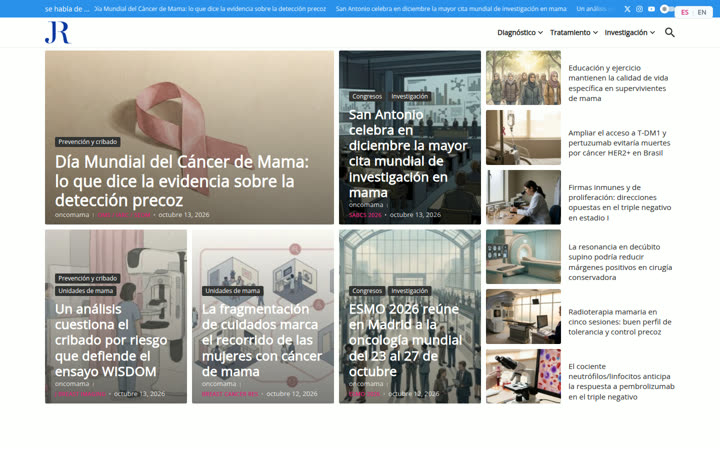Expand the Diagnóstico menu
The image size is (720, 450).
tap(520, 33)
